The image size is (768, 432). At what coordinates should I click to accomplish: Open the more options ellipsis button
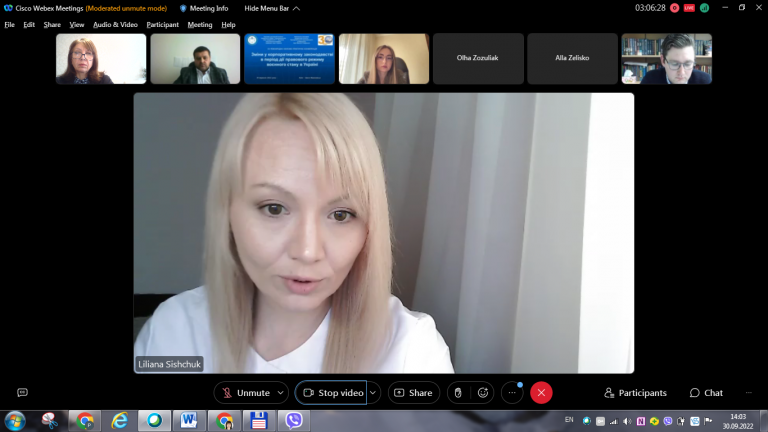[512, 393]
